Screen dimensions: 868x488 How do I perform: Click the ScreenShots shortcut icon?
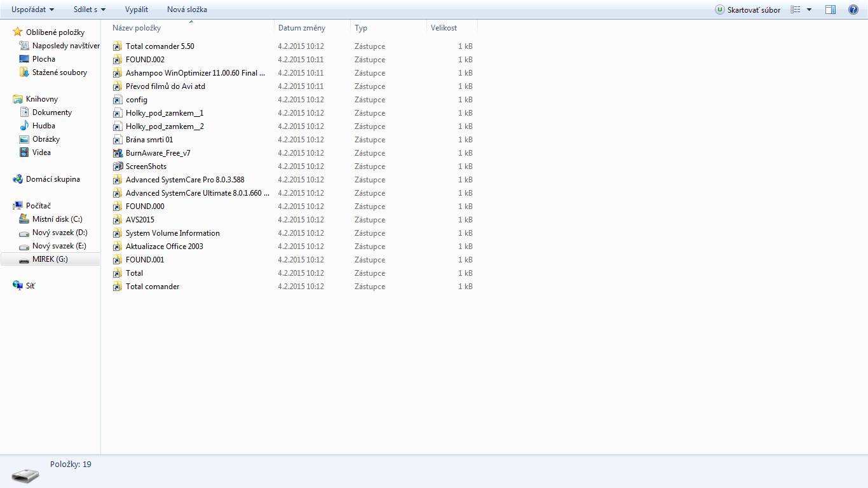pyautogui.click(x=117, y=166)
